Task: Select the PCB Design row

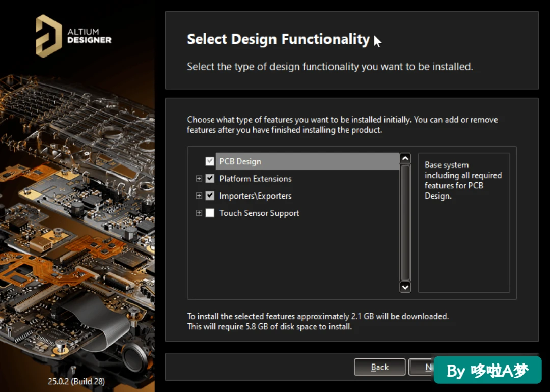Action: tap(308, 161)
